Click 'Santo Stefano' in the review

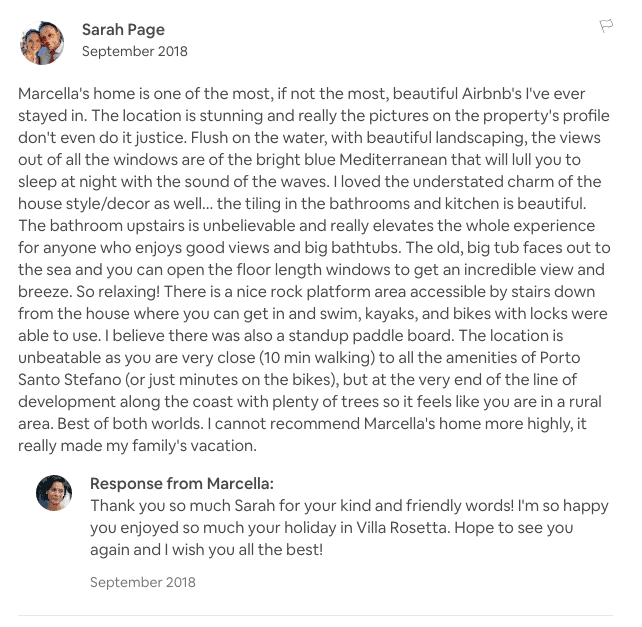coord(70,380)
